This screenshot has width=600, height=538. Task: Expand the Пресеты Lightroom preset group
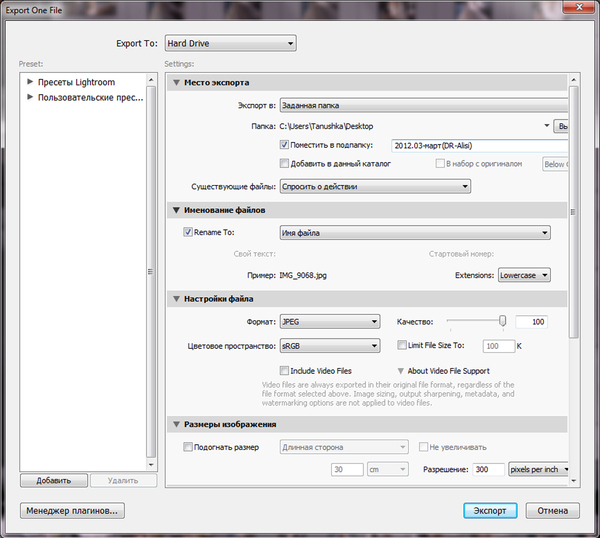click(x=31, y=82)
